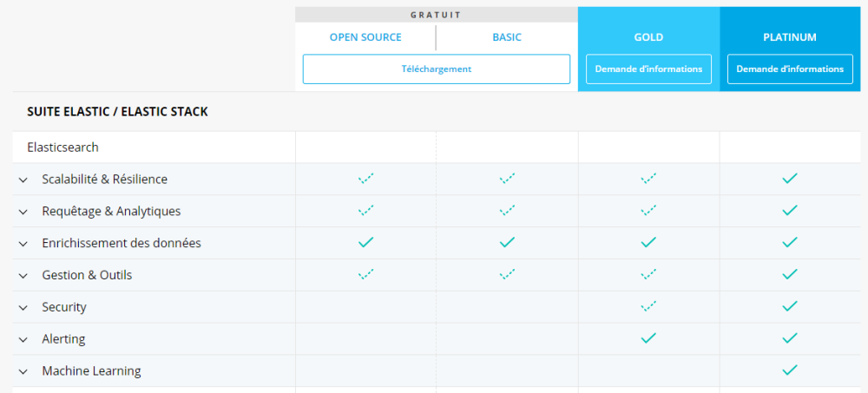Image resolution: width=868 pixels, height=393 pixels.
Task: Click Basic dotted checkmark for Scalabilité & Résilience
Action: [x=507, y=179]
